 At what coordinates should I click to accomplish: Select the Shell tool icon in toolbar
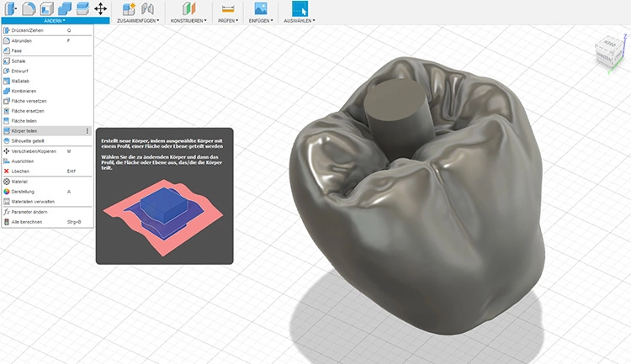(x=45, y=8)
